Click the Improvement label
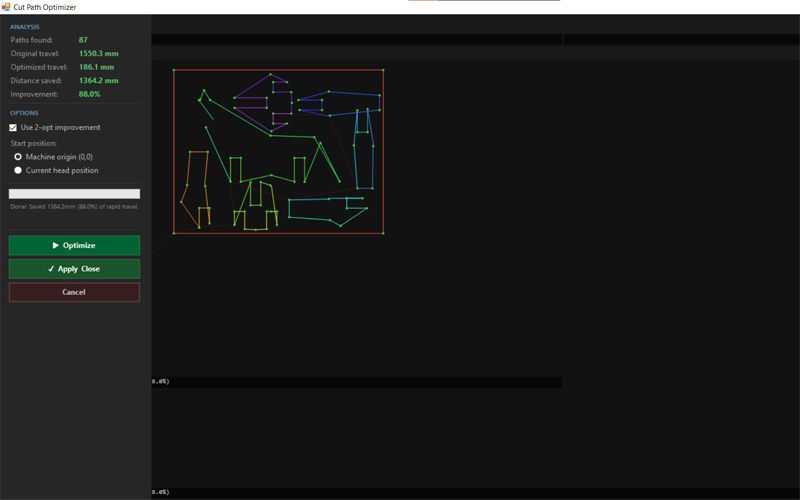The height and width of the screenshot is (500, 800). 34,94
